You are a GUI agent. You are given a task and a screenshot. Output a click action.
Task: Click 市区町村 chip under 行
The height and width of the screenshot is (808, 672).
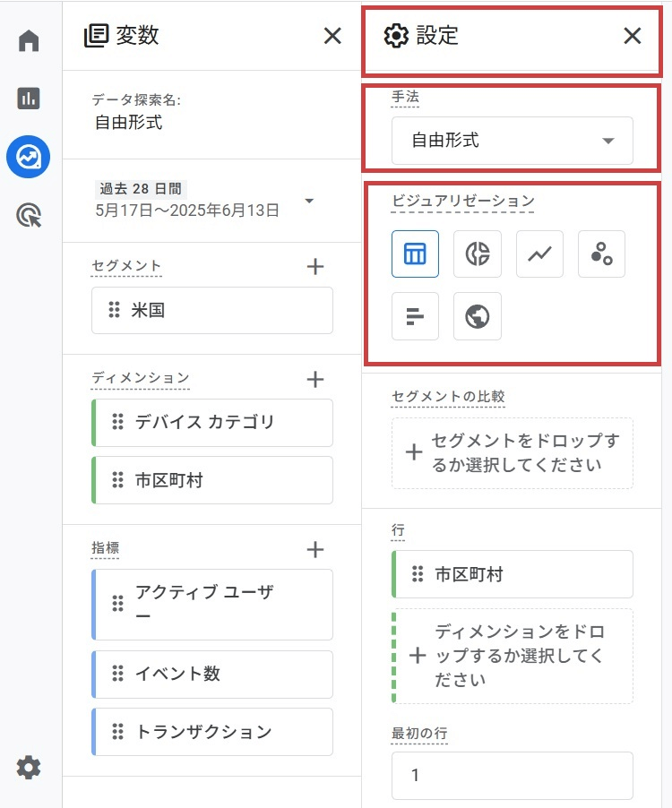tap(513, 574)
